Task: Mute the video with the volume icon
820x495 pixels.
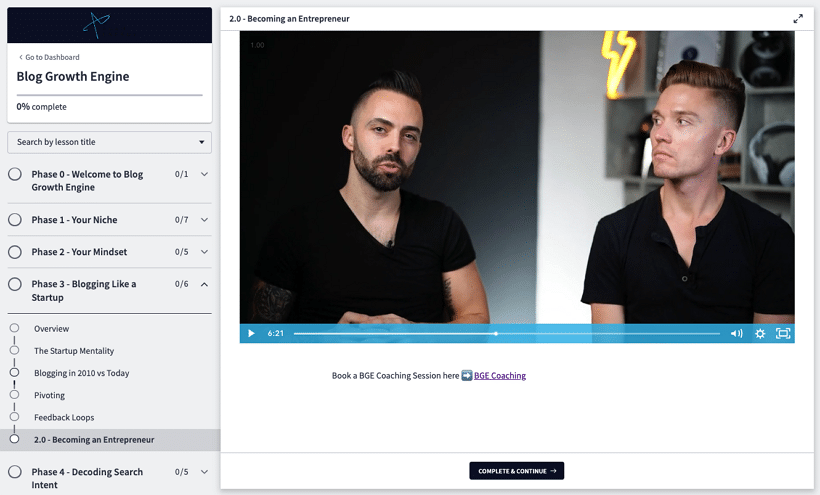Action: 736,333
